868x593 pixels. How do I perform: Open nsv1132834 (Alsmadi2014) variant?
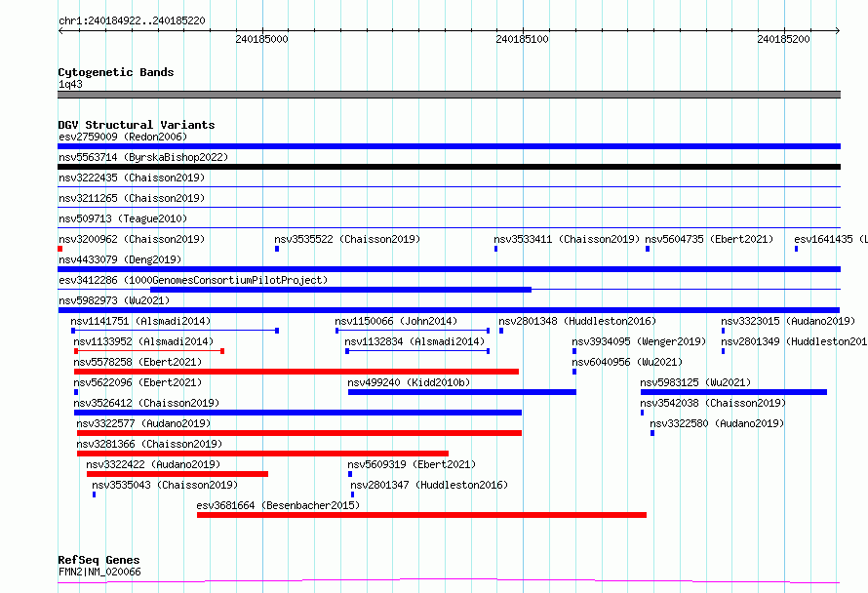pos(414,341)
